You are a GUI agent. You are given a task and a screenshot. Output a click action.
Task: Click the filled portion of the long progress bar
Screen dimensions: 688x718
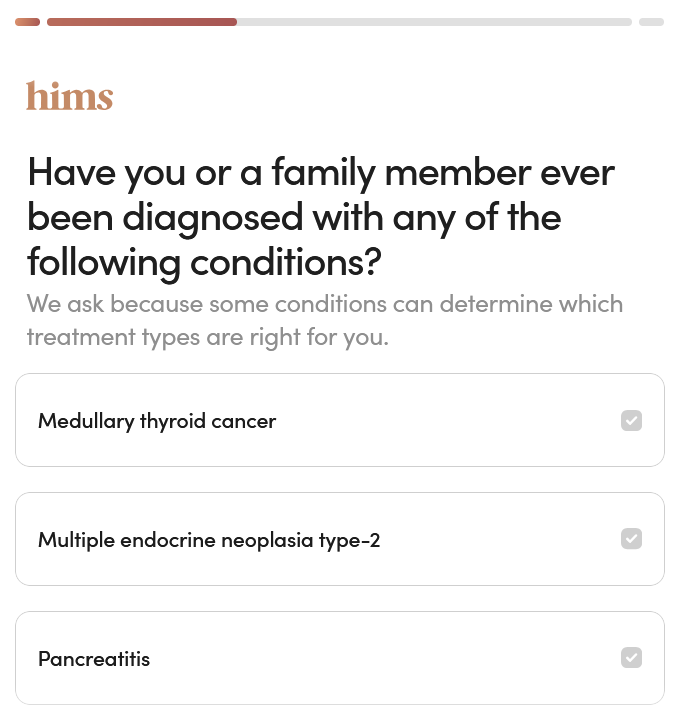click(141, 22)
